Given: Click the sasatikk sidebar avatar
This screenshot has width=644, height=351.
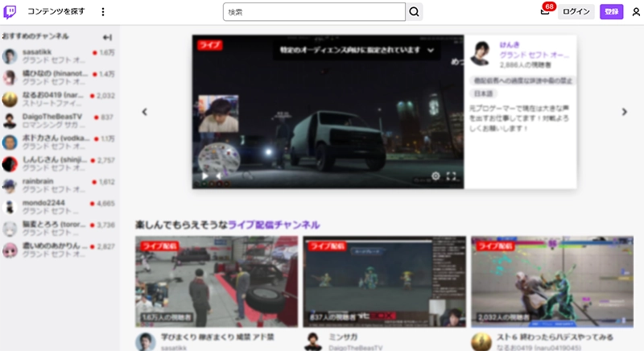Looking at the screenshot, I should [10, 56].
